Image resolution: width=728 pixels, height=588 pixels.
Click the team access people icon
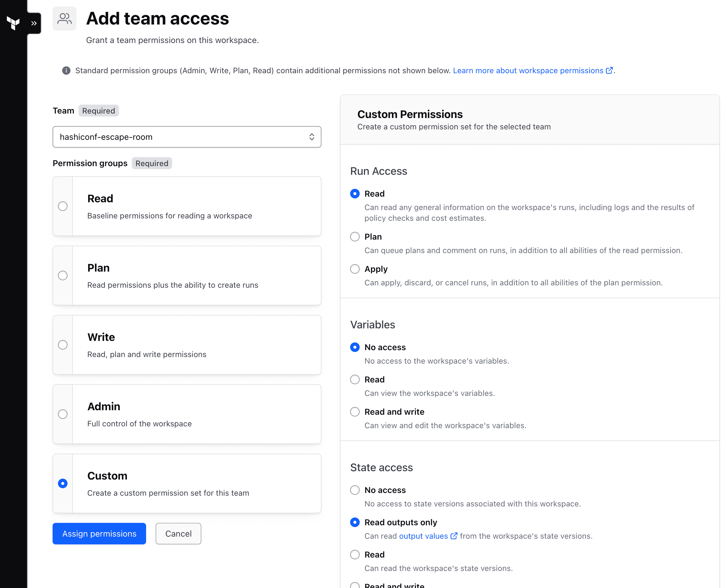point(64,18)
